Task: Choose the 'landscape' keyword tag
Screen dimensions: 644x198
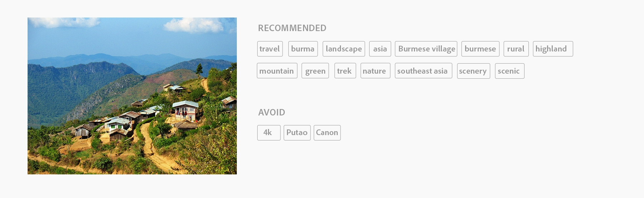Action: click(x=344, y=49)
